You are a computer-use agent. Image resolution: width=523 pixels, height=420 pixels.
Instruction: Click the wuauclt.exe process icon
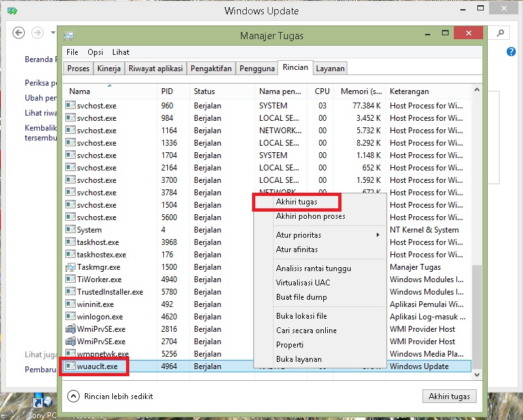72,366
